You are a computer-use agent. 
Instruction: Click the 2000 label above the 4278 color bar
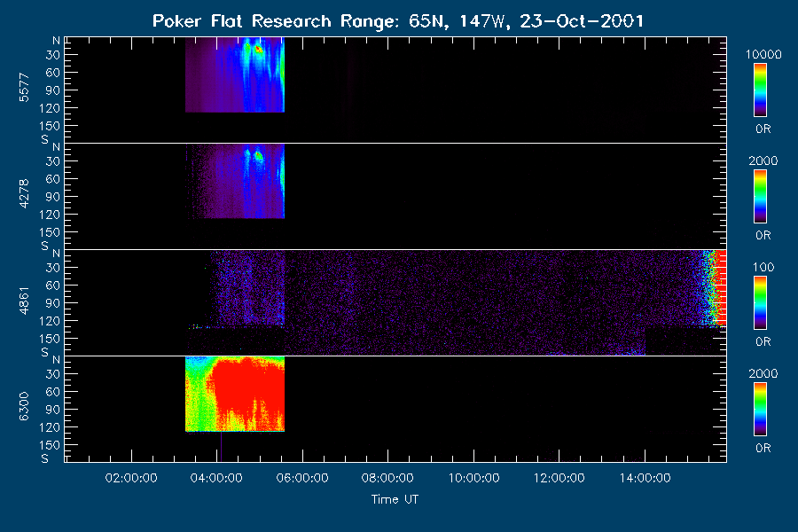(x=763, y=160)
